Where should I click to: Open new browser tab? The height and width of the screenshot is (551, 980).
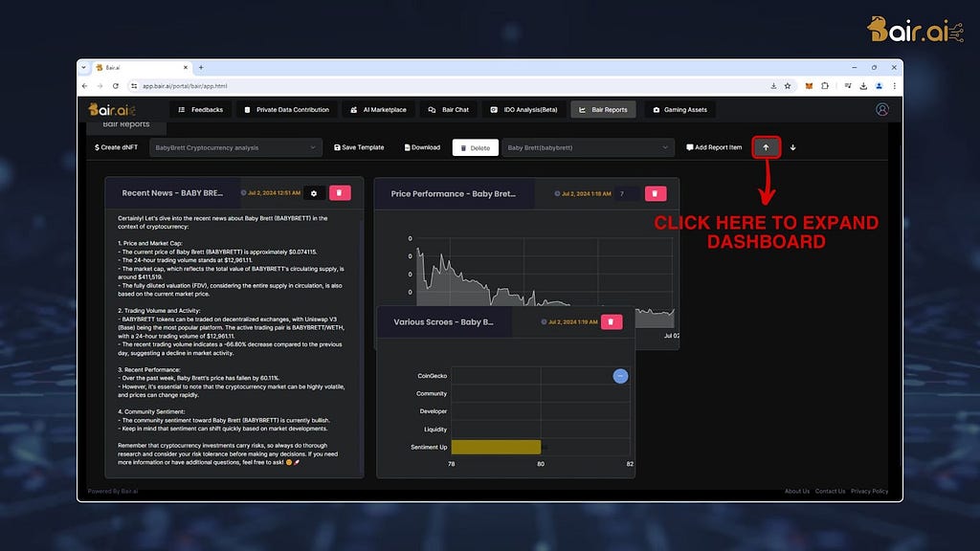(x=201, y=68)
